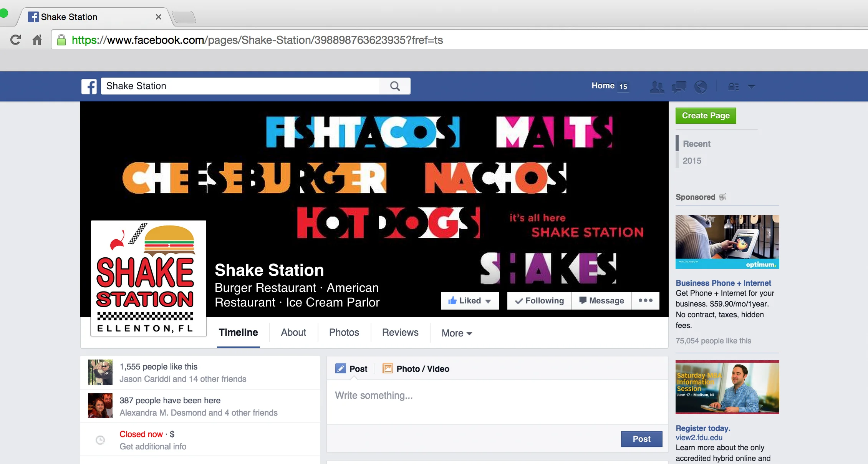Click the green secure padlock icon
Screen dimensions: 868x464
[x=61, y=40]
